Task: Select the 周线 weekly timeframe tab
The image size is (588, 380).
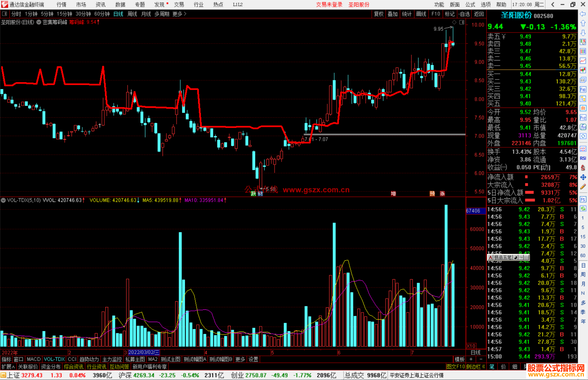Action: click(x=132, y=14)
